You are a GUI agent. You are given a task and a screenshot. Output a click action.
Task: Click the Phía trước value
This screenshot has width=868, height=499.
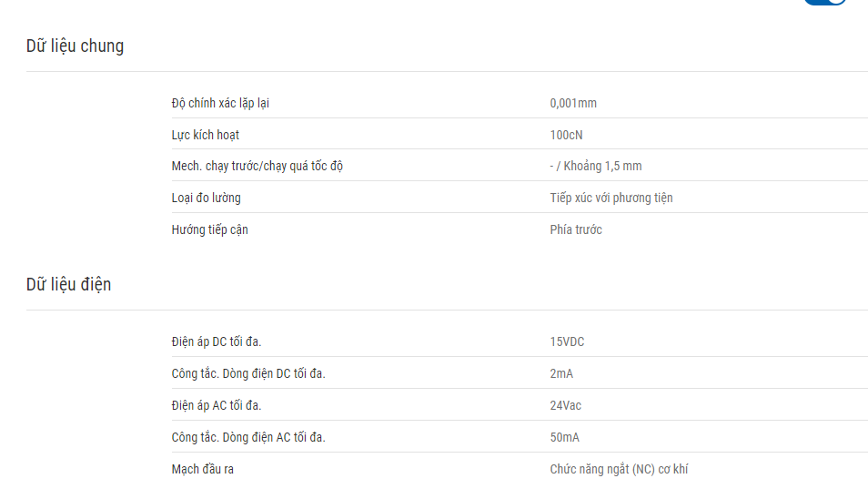(x=576, y=229)
